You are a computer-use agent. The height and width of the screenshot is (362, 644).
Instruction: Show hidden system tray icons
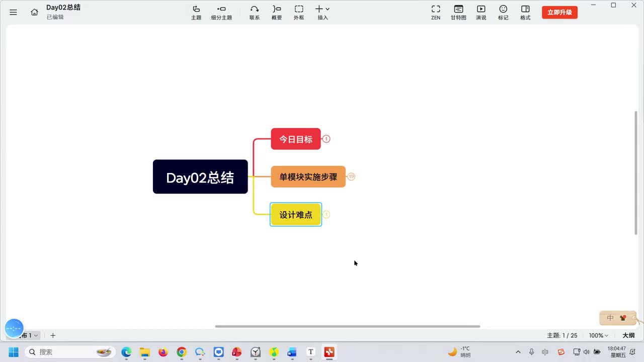518,352
